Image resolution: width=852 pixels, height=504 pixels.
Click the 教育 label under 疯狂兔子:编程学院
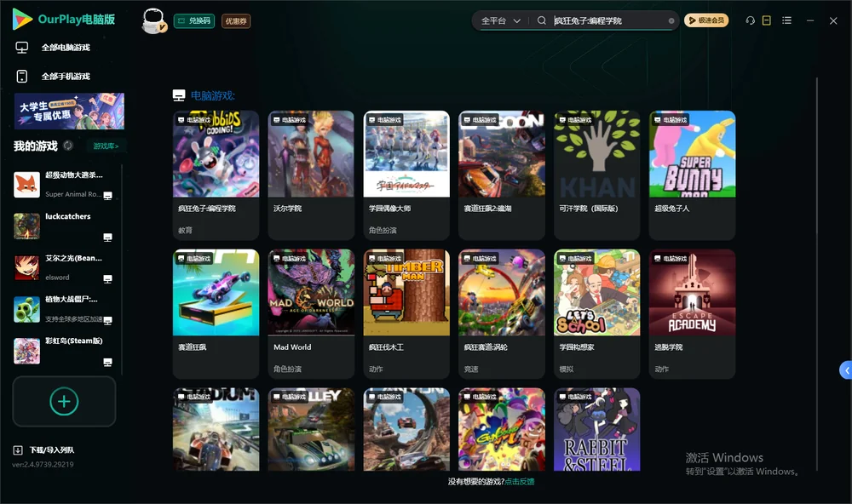(x=185, y=230)
